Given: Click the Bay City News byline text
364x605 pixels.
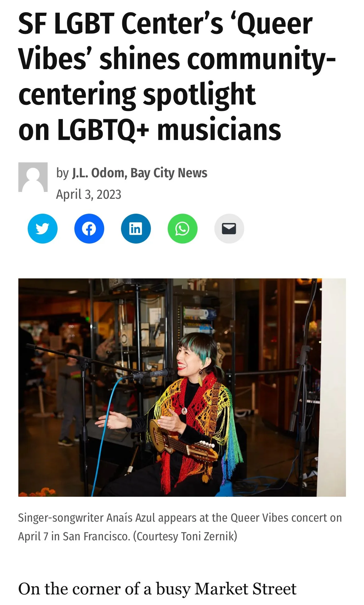Looking at the screenshot, I should tap(169, 173).
